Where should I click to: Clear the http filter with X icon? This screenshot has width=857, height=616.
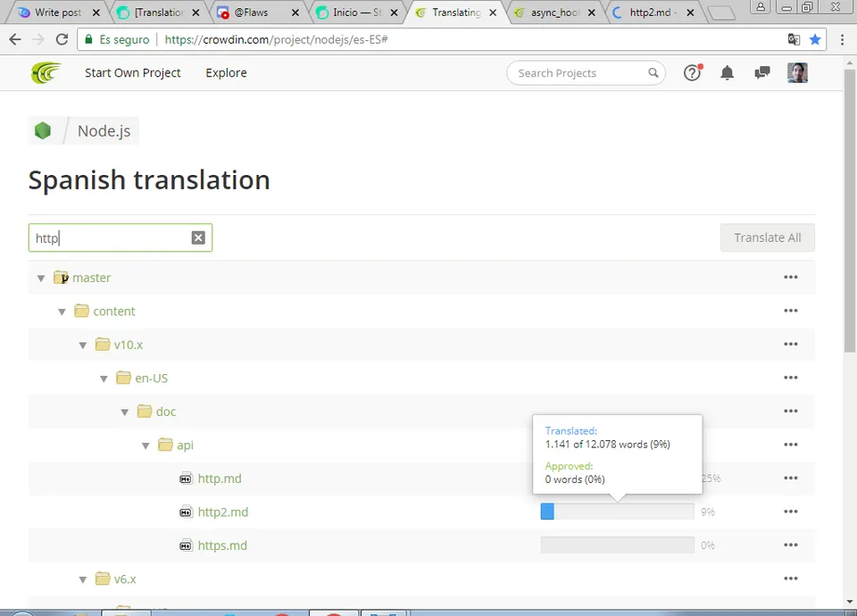click(198, 237)
